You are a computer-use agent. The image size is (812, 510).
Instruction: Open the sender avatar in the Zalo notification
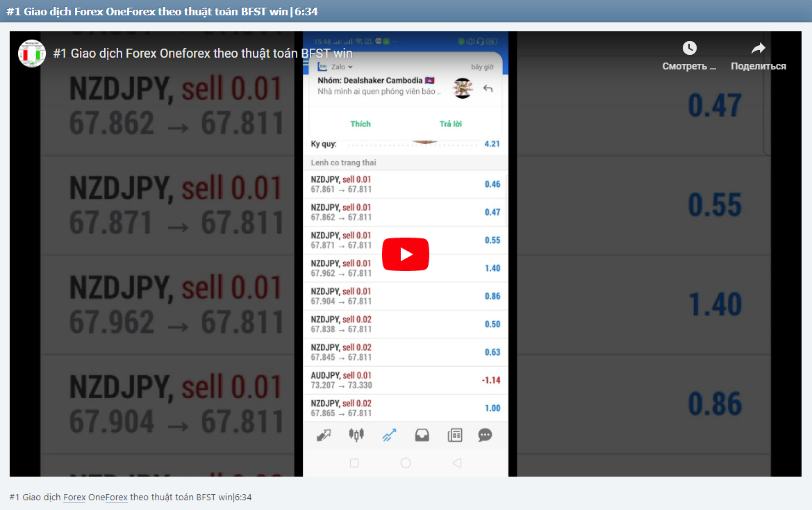(462, 88)
